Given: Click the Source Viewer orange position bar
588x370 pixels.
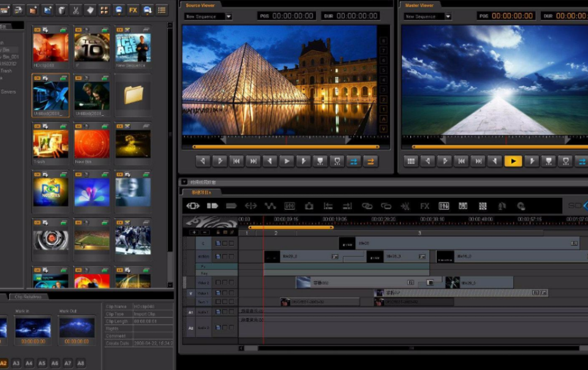Looking at the screenshot, I should click(286, 146).
